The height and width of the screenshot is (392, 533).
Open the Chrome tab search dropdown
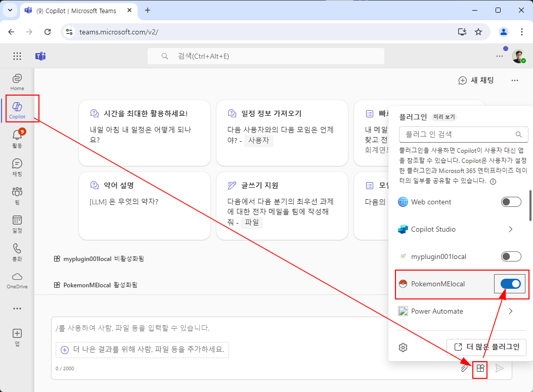coord(10,10)
